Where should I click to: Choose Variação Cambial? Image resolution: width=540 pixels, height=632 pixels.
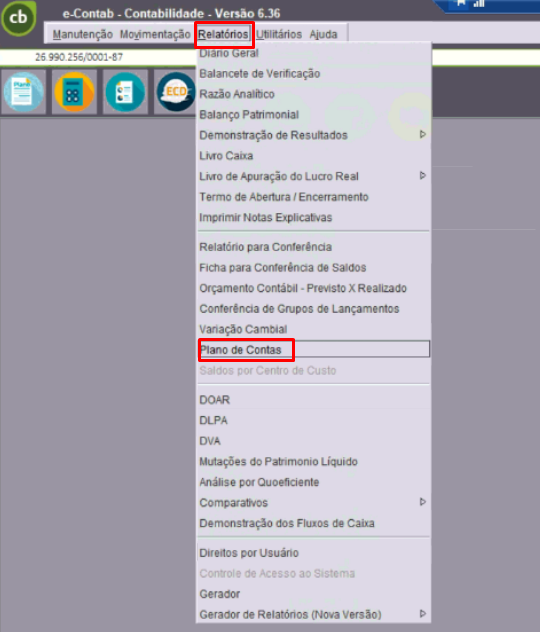pyautogui.click(x=314, y=329)
